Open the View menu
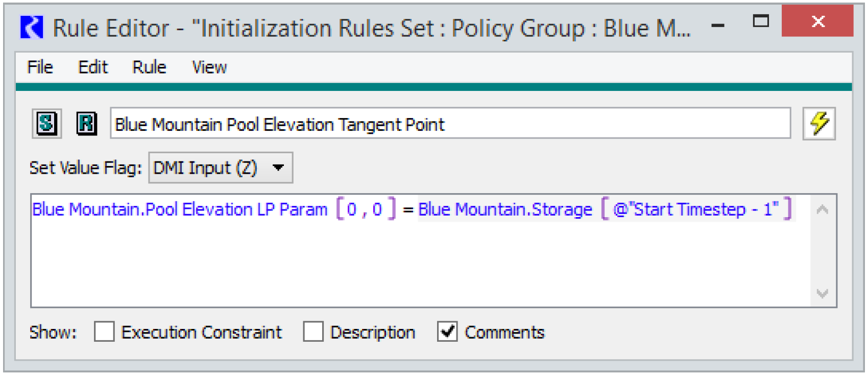 point(209,67)
